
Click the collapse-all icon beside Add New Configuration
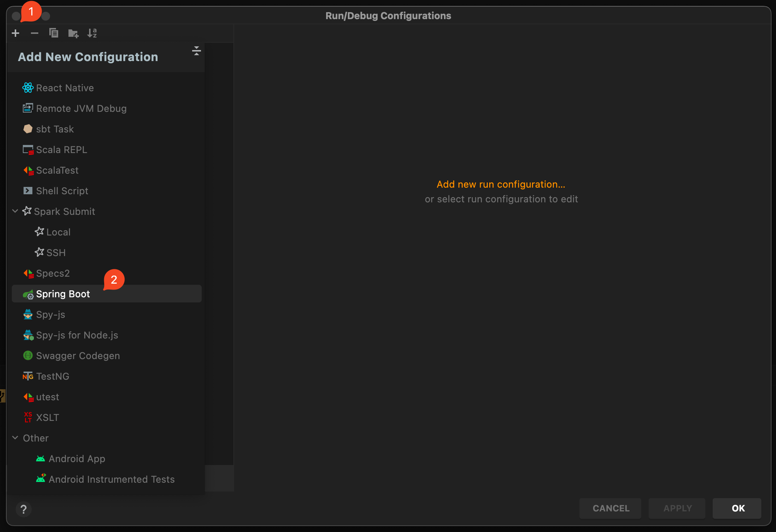tap(196, 51)
